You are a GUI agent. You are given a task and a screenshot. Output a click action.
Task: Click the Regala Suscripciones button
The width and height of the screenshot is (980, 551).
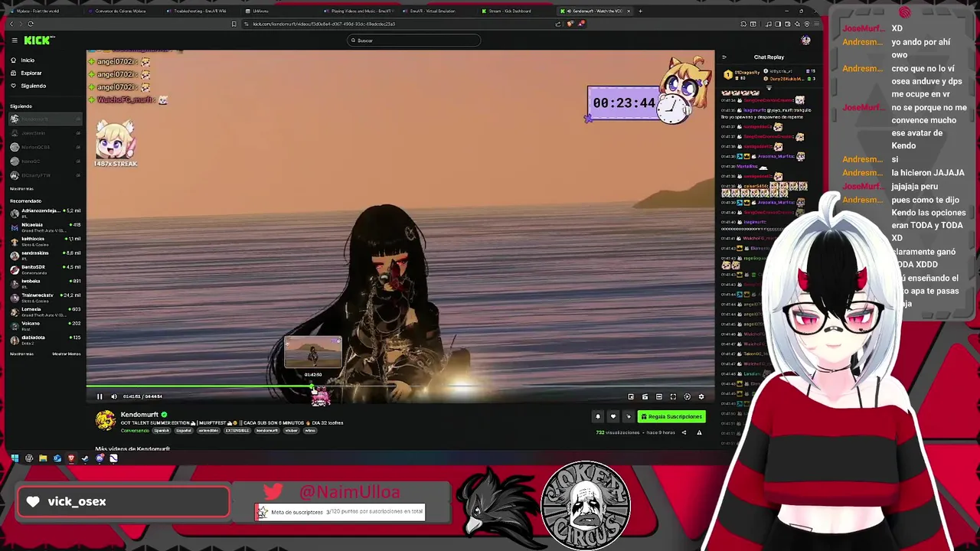click(671, 416)
